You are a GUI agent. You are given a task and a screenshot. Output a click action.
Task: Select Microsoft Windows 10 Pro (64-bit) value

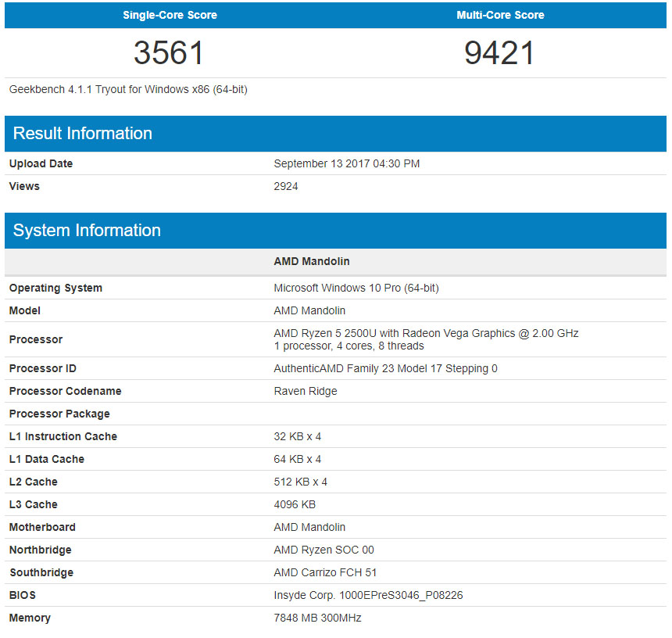(356, 288)
